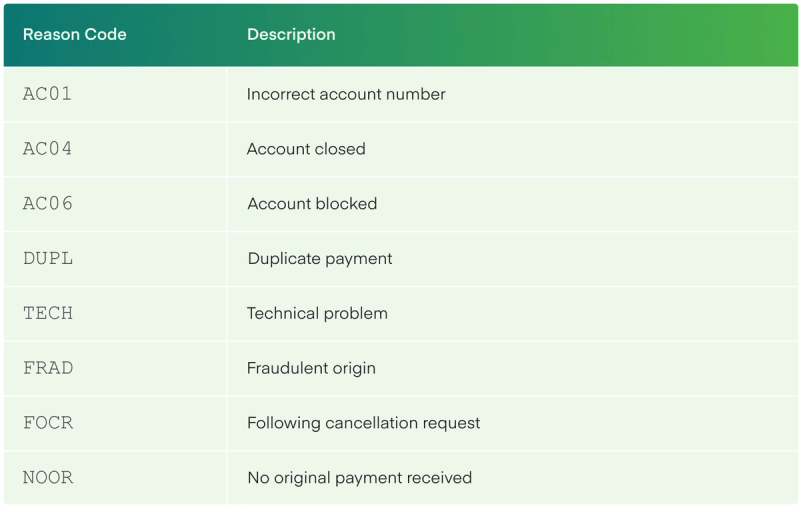Click the 'Technical problem' description
This screenshot has height=506, width=800.
(317, 313)
